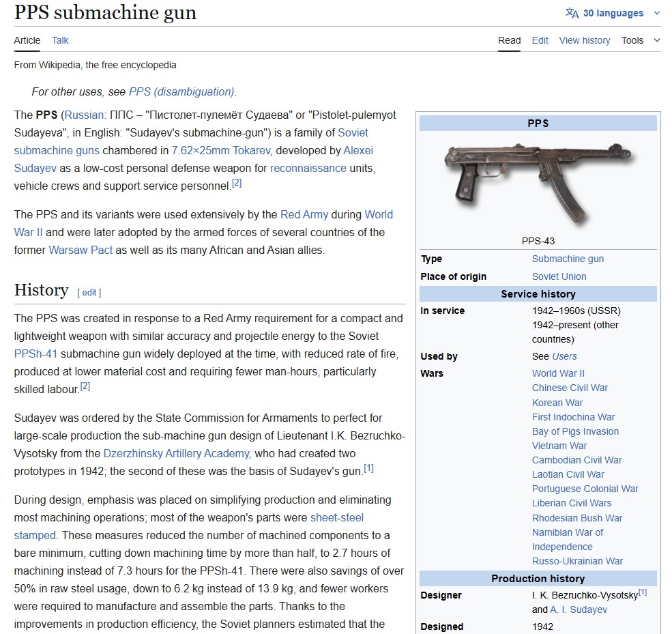Screen dimensions: 672x634
Task: Open World War II in the Wars list
Action: (x=558, y=373)
